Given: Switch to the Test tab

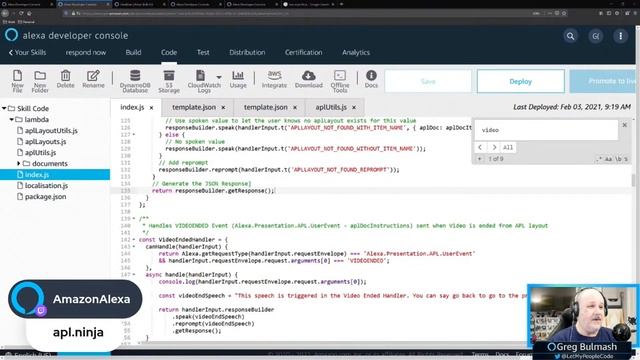Looking at the screenshot, I should coord(203,52).
